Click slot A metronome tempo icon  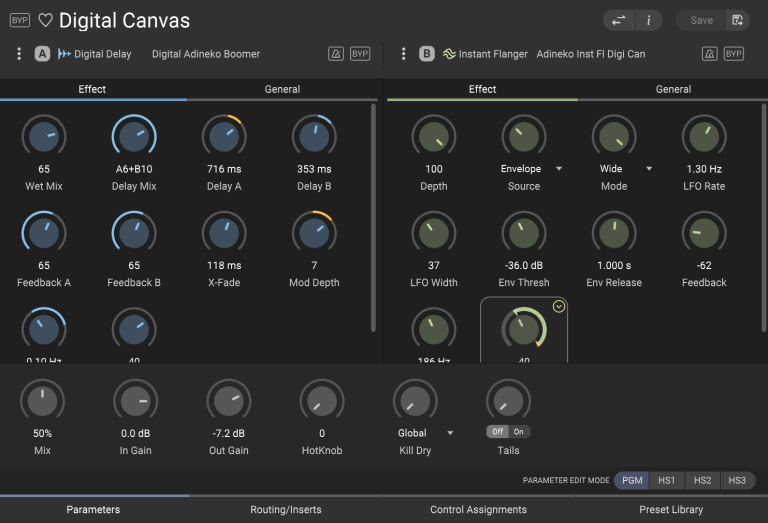tap(336, 54)
